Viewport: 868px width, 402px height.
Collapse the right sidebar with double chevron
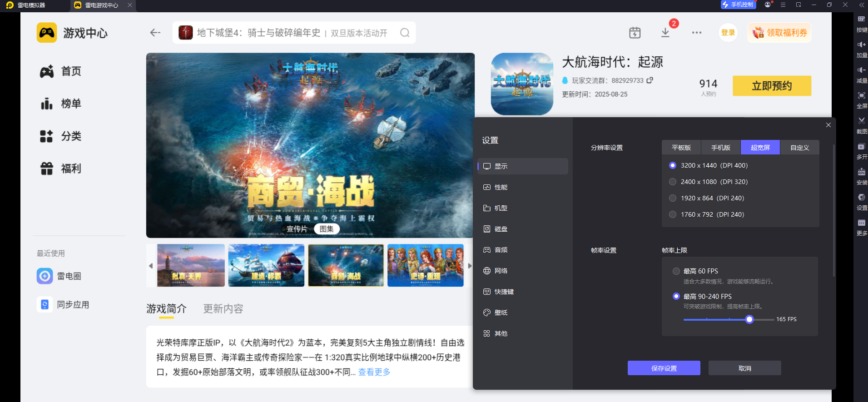tap(862, 5)
